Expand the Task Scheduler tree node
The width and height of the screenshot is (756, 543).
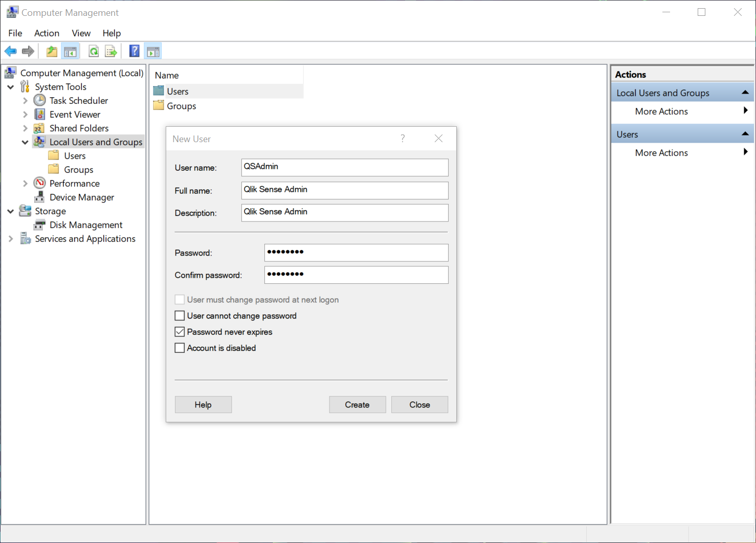(x=26, y=100)
